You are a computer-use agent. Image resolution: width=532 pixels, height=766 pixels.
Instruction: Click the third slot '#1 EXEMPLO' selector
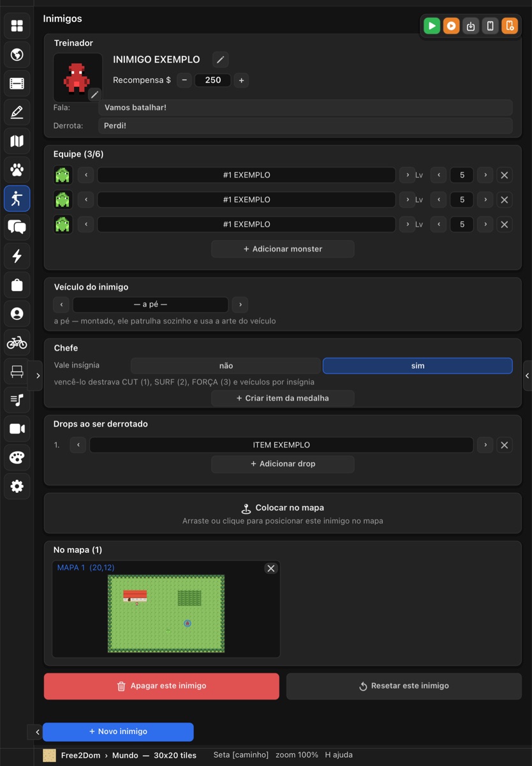(246, 224)
